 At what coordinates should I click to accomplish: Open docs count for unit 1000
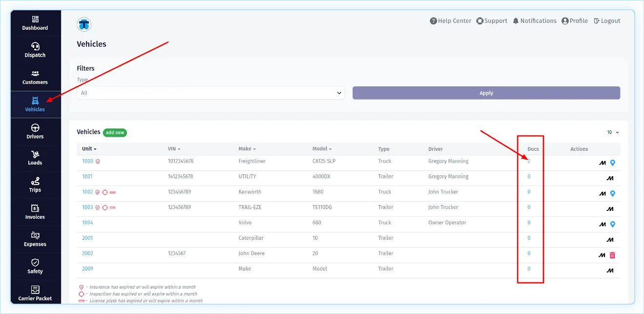point(529,161)
